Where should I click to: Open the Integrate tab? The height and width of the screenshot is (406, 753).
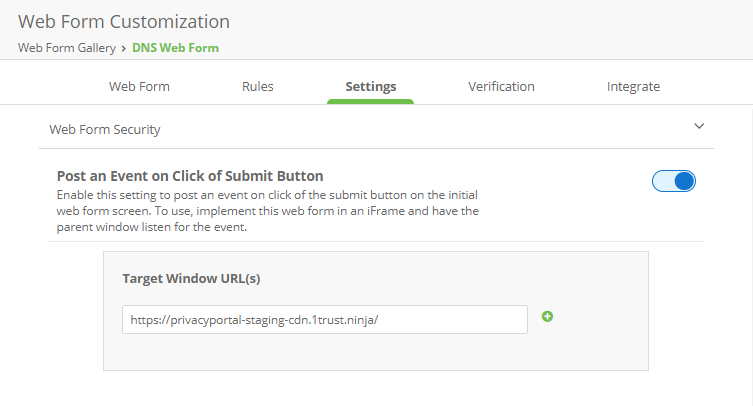point(633,87)
